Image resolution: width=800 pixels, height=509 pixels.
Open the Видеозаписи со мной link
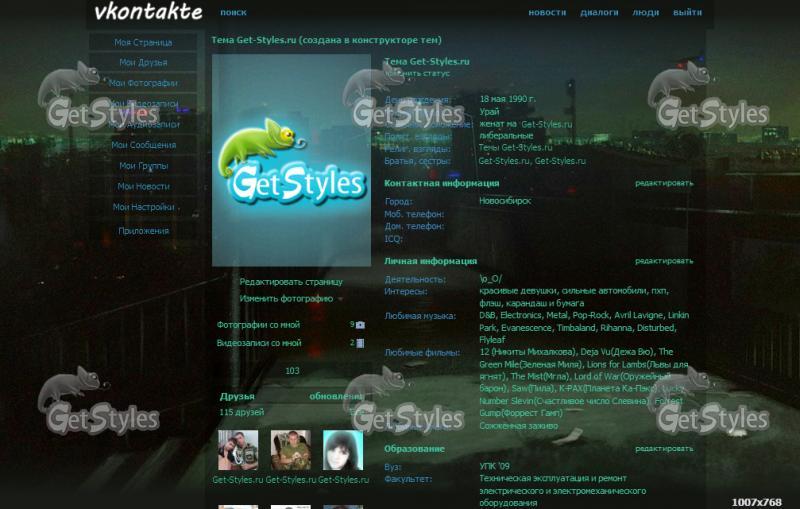coord(259,343)
